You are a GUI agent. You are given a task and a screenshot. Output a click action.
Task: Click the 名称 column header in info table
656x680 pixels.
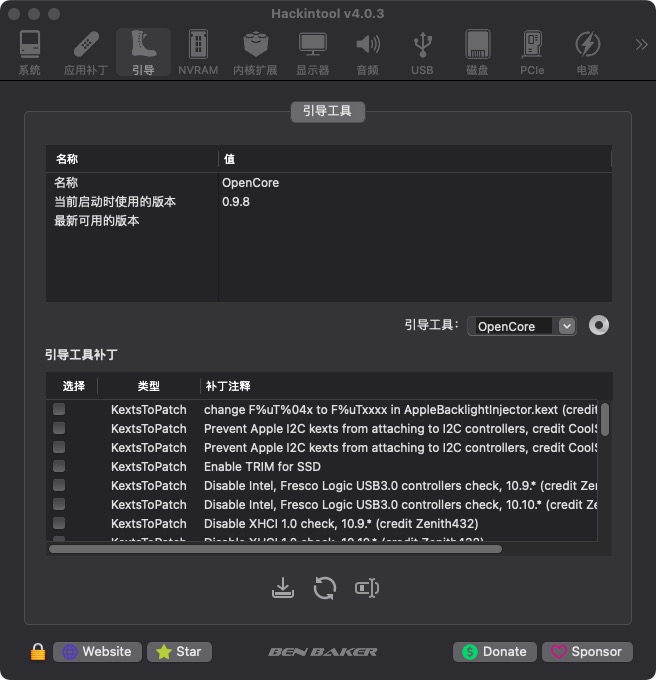132,159
